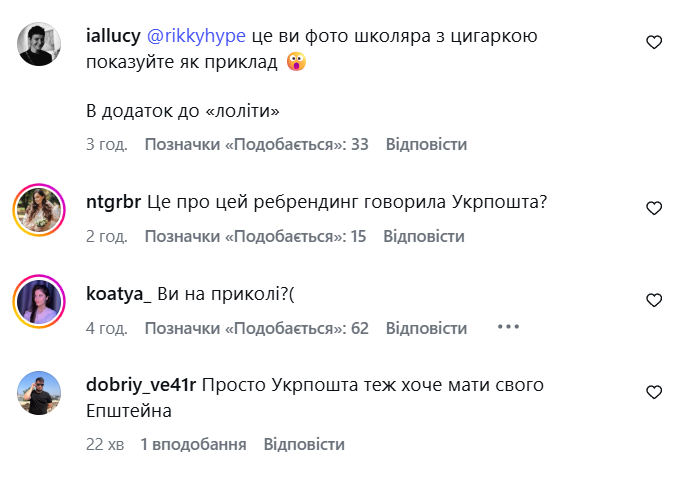Open the iallucy username link
678x480 pixels.
click(x=114, y=36)
